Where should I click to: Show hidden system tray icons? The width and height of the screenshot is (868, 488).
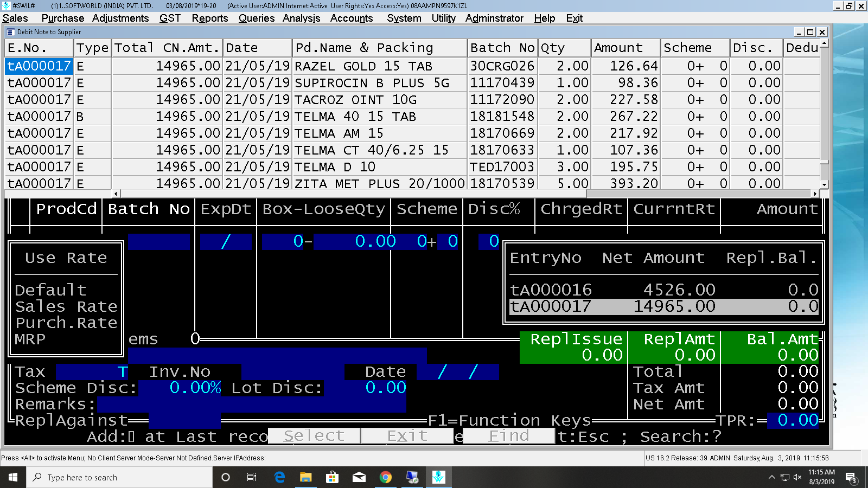771,477
